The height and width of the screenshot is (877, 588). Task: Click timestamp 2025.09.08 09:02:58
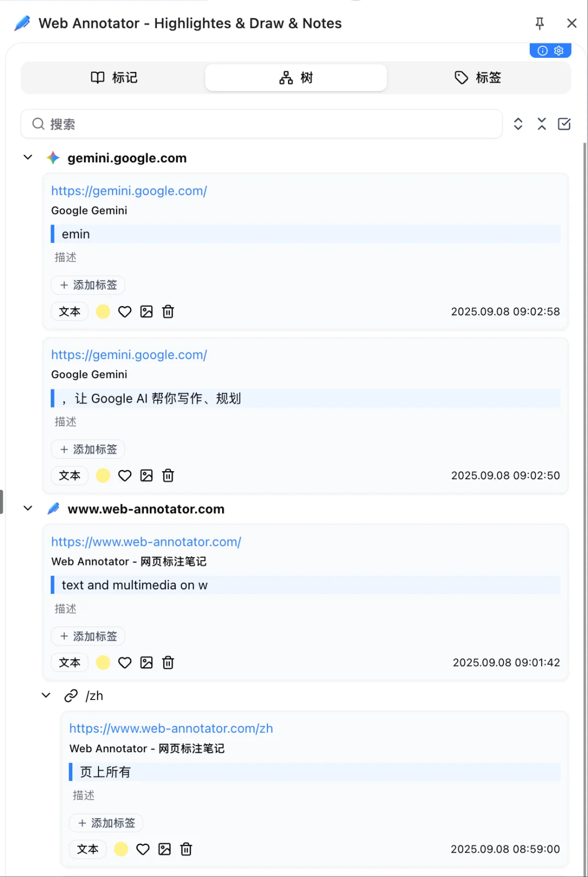click(x=505, y=312)
